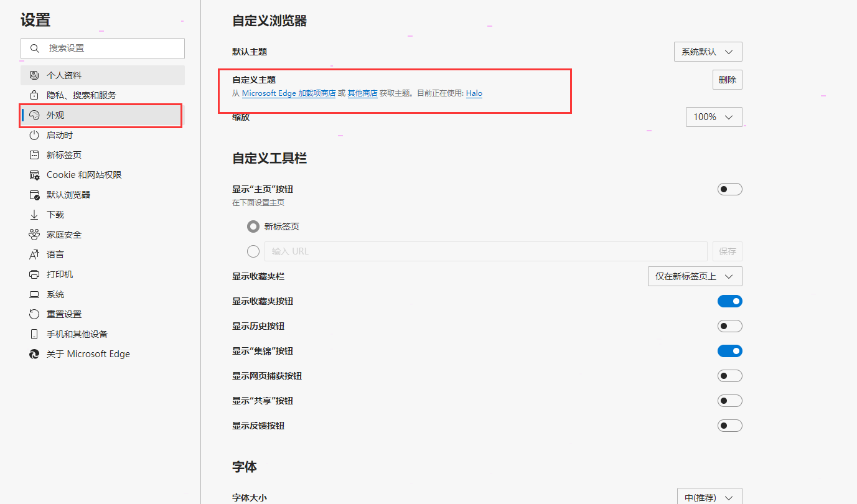Enable the 显示"主页"按钮 toggle
Image resolution: width=857 pixels, height=504 pixels.
click(729, 189)
